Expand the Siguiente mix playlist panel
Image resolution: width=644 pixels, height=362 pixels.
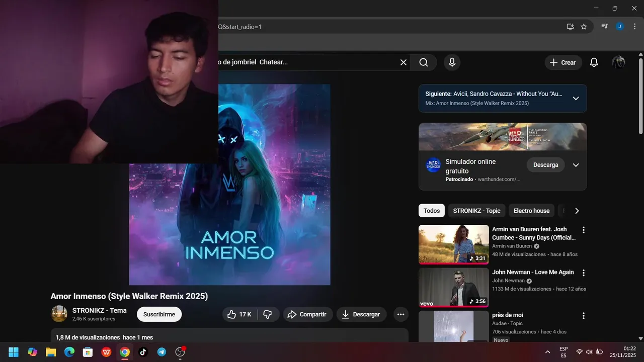click(576, 99)
